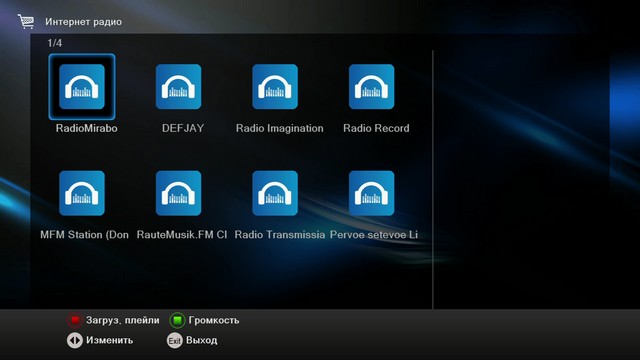Screen dimensions: 640x360
Task: Click the DEFJAY station name
Action: pyautogui.click(x=183, y=128)
